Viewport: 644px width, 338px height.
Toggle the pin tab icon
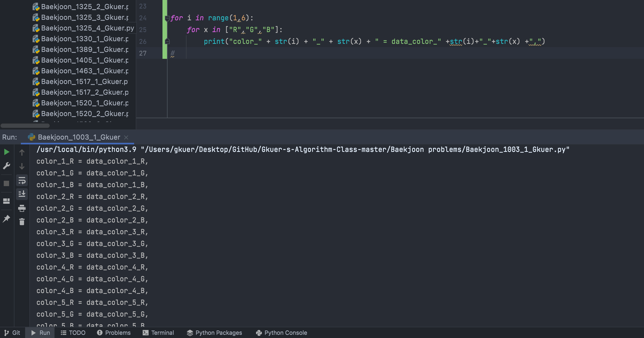[7, 219]
